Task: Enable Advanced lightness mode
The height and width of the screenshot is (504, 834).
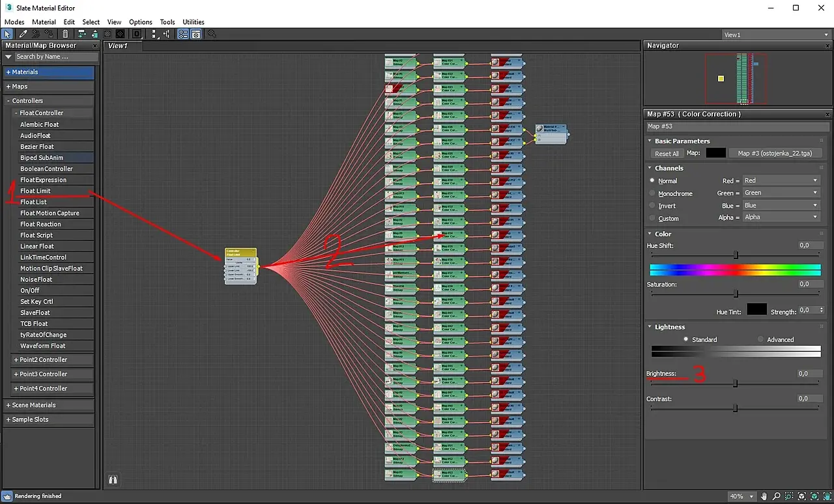Action: point(760,339)
